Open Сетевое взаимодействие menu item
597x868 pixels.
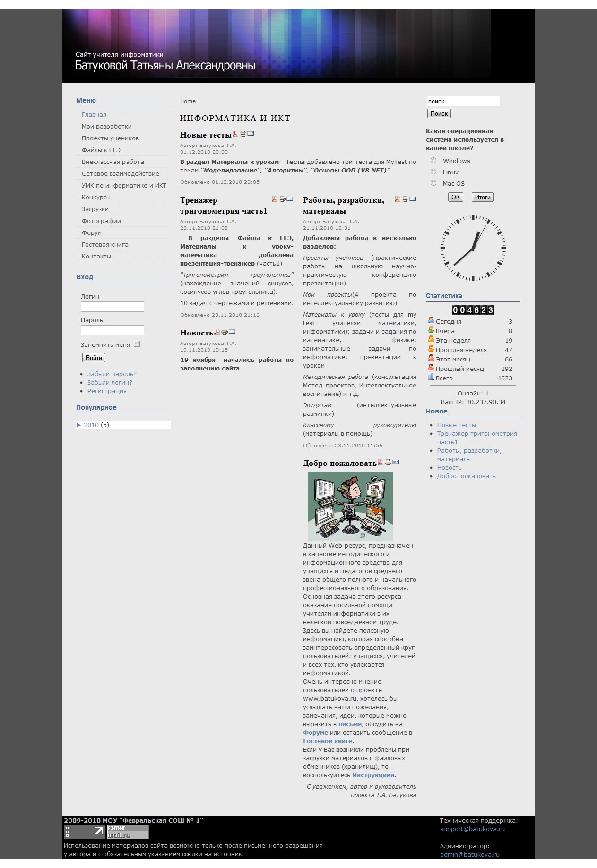(121, 174)
